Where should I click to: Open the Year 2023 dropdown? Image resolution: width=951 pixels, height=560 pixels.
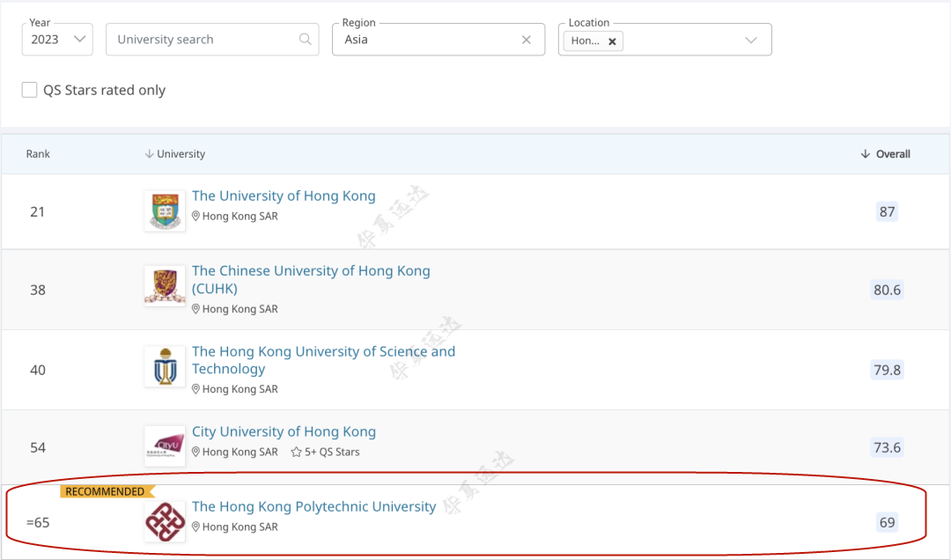coord(57,40)
